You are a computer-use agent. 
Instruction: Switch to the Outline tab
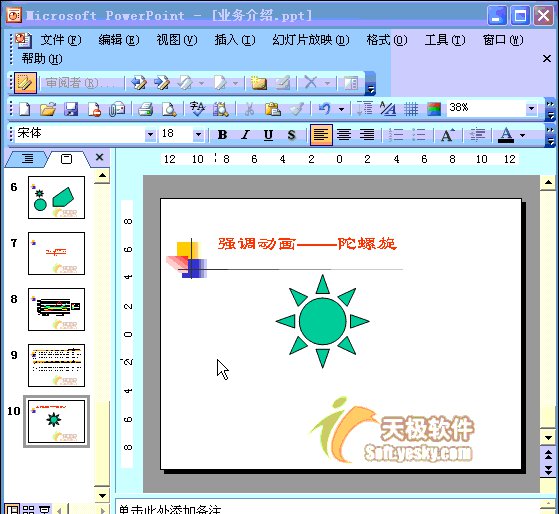[27, 159]
